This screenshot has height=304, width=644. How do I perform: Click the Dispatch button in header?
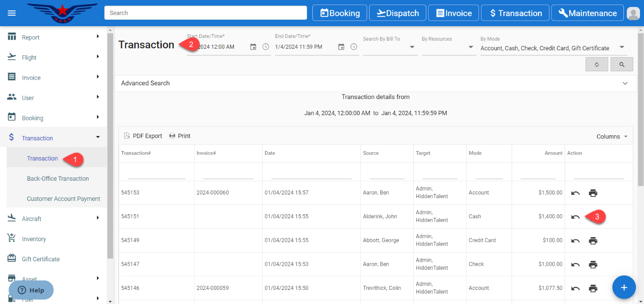[398, 13]
